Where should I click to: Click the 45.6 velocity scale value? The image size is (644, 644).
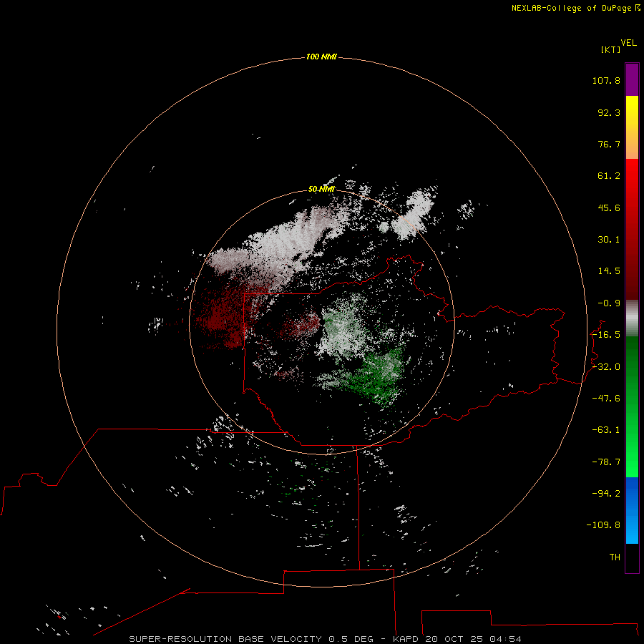coord(609,208)
